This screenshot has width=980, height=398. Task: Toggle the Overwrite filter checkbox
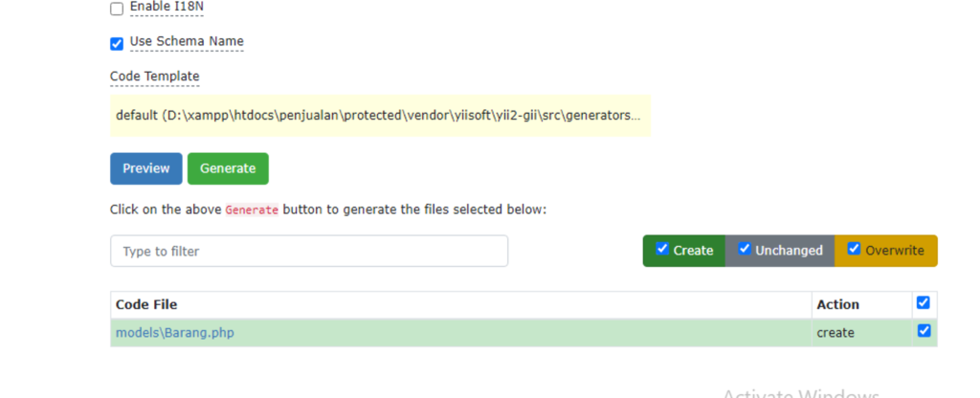pyautogui.click(x=855, y=249)
